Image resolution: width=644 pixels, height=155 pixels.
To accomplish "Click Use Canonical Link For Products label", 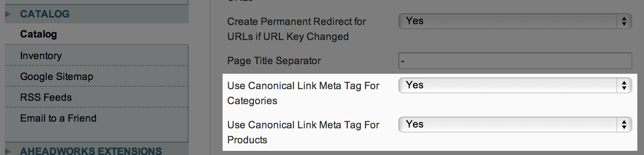I will click(x=303, y=132).
